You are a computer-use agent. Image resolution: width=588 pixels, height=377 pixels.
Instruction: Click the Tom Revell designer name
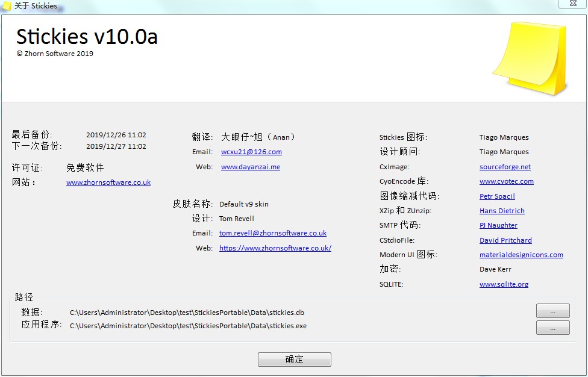(237, 219)
